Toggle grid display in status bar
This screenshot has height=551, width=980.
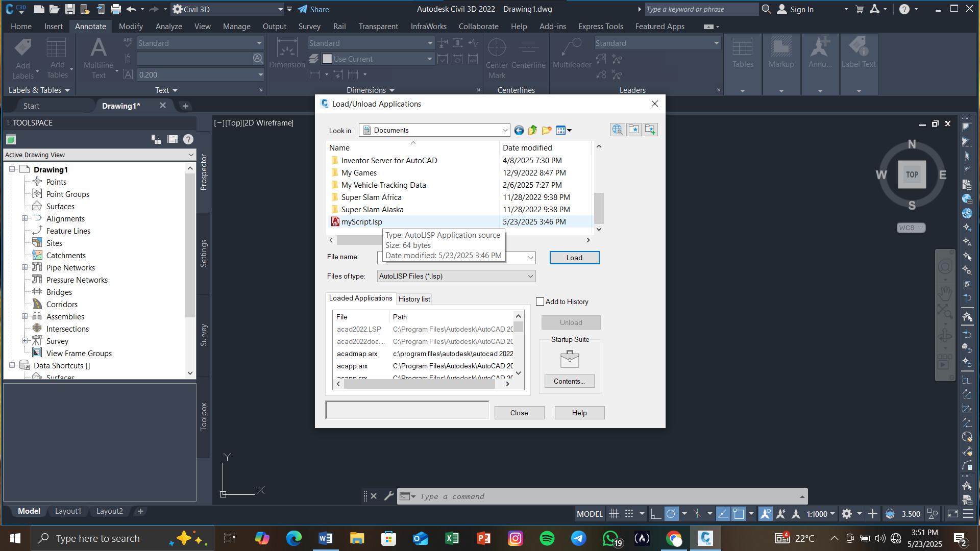coord(614,514)
